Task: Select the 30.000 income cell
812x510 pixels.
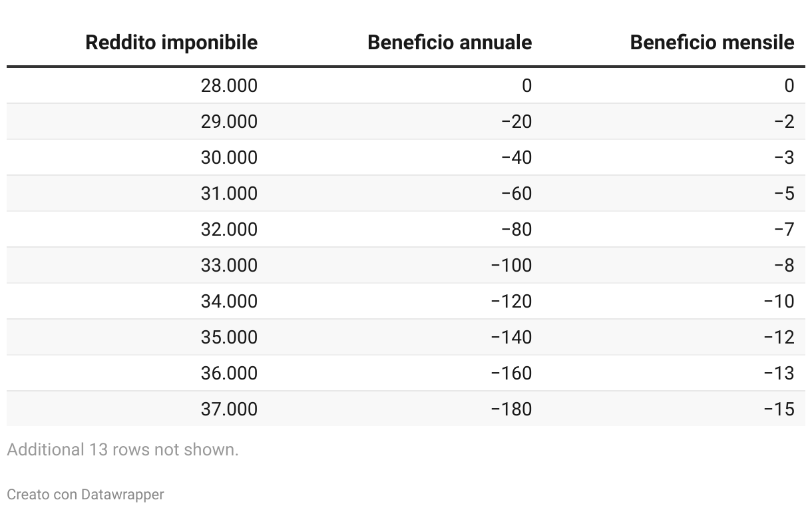Action: point(229,158)
